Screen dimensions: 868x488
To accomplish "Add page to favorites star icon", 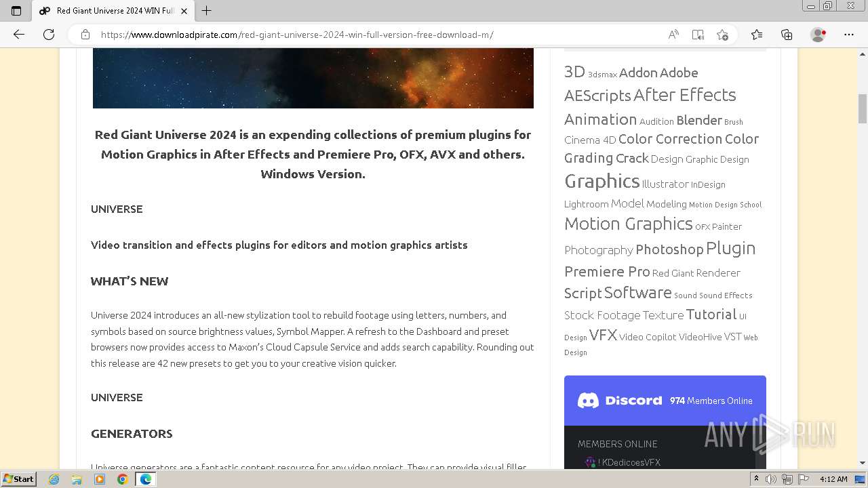I will (722, 35).
